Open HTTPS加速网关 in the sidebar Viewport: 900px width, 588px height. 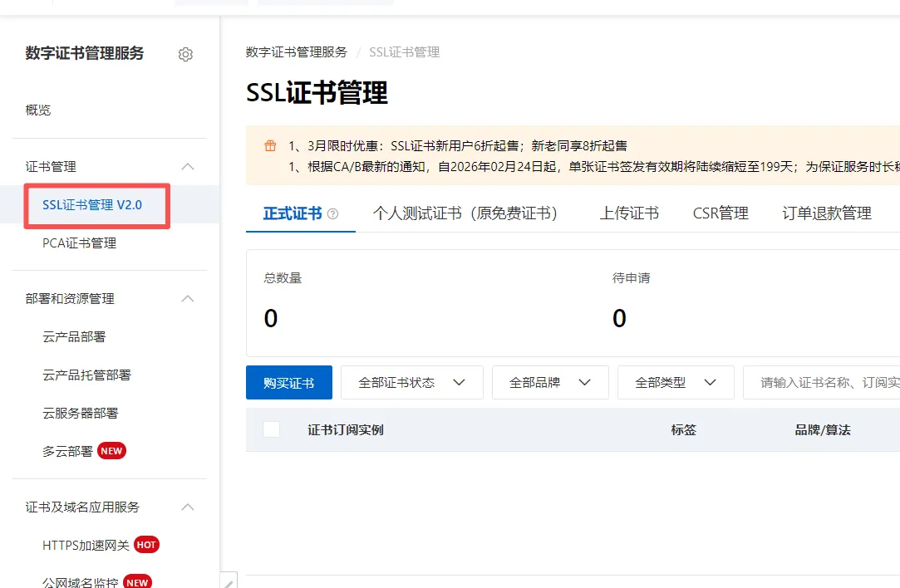click(x=86, y=545)
